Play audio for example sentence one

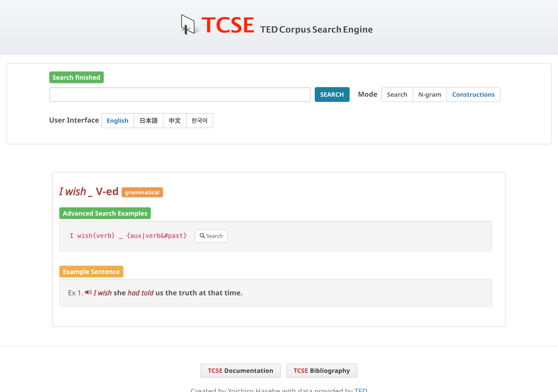88,292
